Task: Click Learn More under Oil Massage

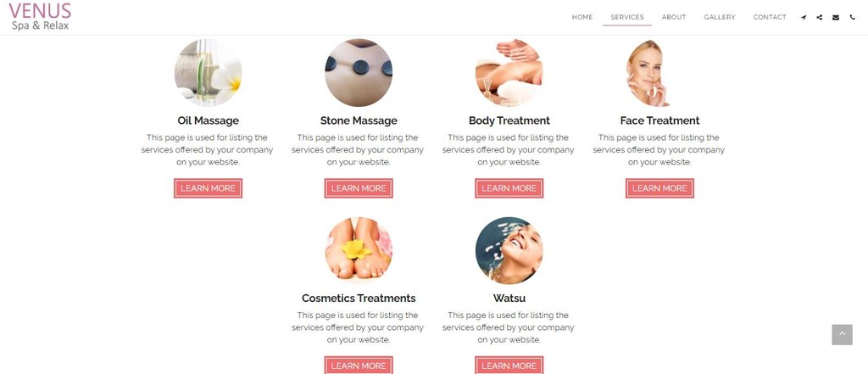Action: (x=209, y=188)
